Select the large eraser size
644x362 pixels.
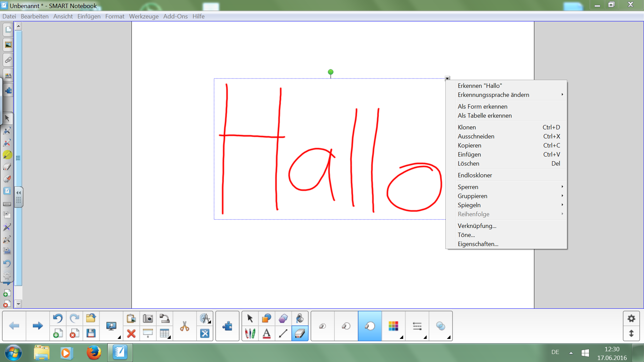[370, 326]
